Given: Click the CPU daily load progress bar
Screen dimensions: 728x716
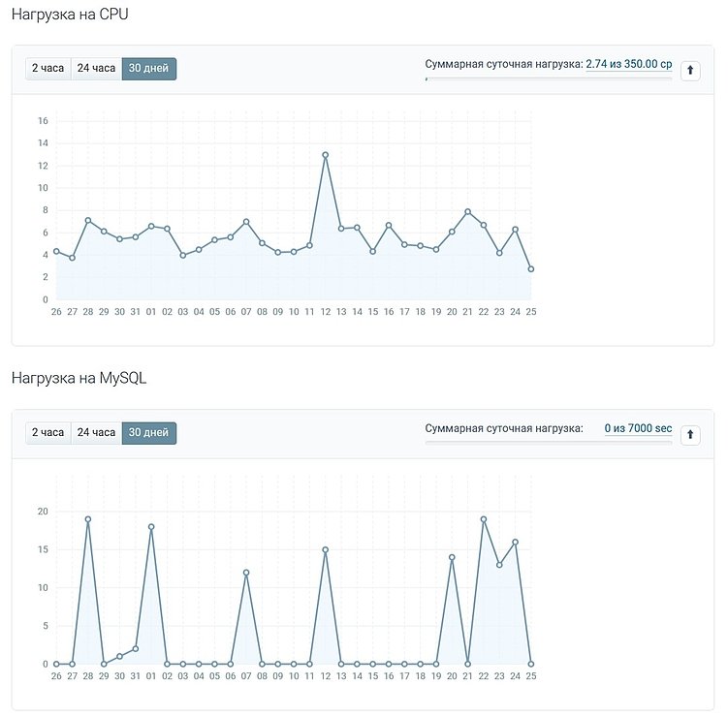Looking at the screenshot, I should pyautogui.click(x=549, y=78).
